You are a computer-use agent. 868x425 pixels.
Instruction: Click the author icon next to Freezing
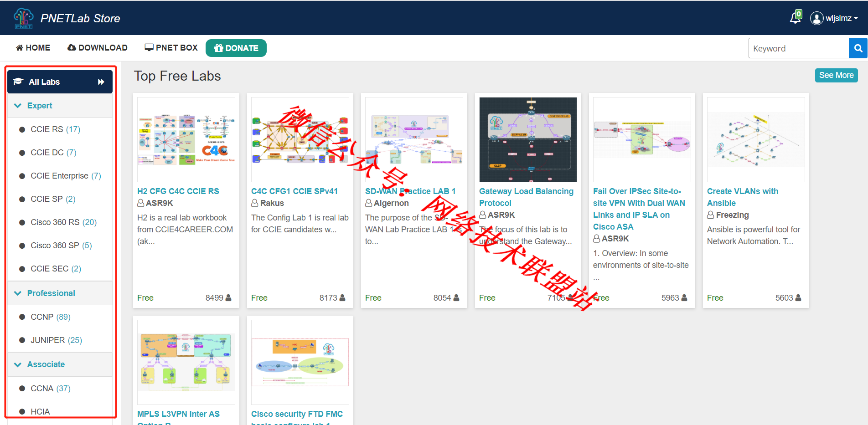pos(711,215)
